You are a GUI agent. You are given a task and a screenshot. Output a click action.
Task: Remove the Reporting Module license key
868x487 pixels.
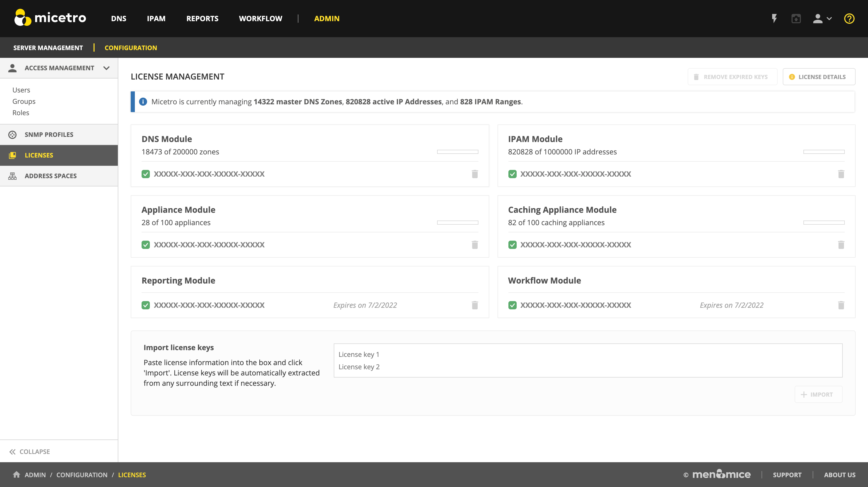475,305
